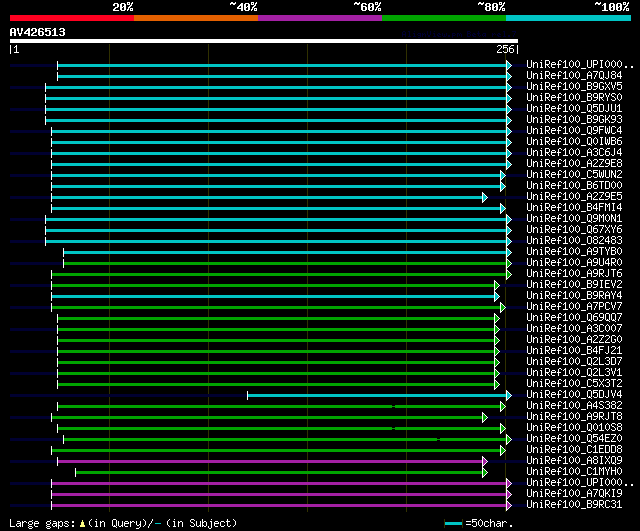This screenshot has width=640, height=531.
Task: Click the green ~80% legend swatch
Action: click(x=444, y=18)
